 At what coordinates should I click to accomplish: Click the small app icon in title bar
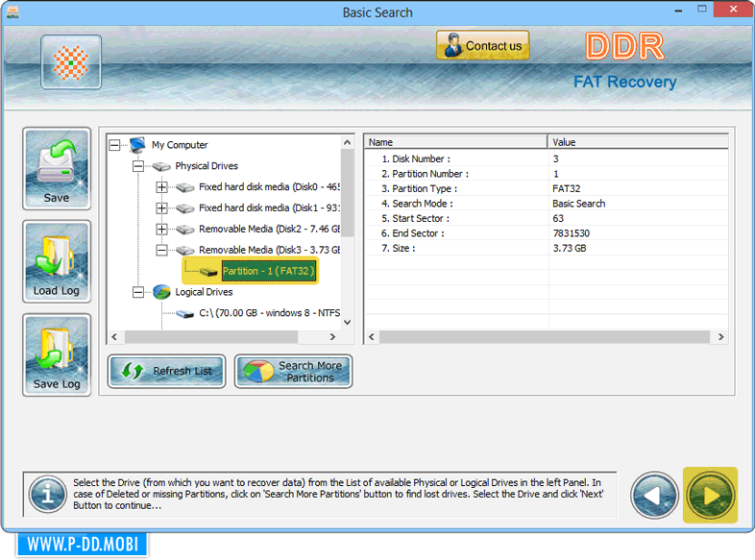pos(12,12)
